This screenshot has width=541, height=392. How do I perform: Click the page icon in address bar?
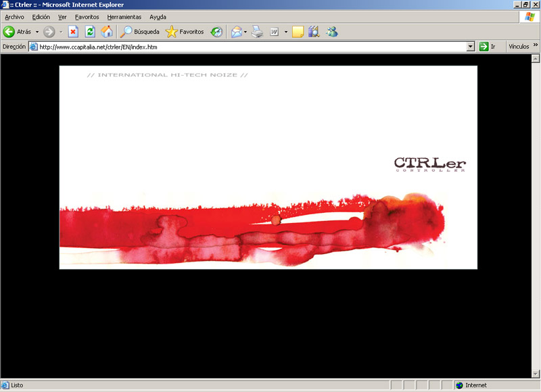[x=33, y=47]
